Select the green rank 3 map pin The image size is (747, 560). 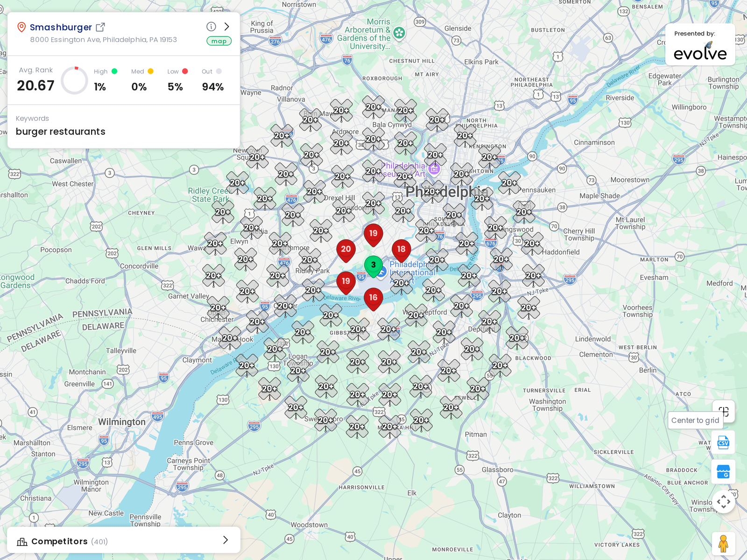(373, 266)
